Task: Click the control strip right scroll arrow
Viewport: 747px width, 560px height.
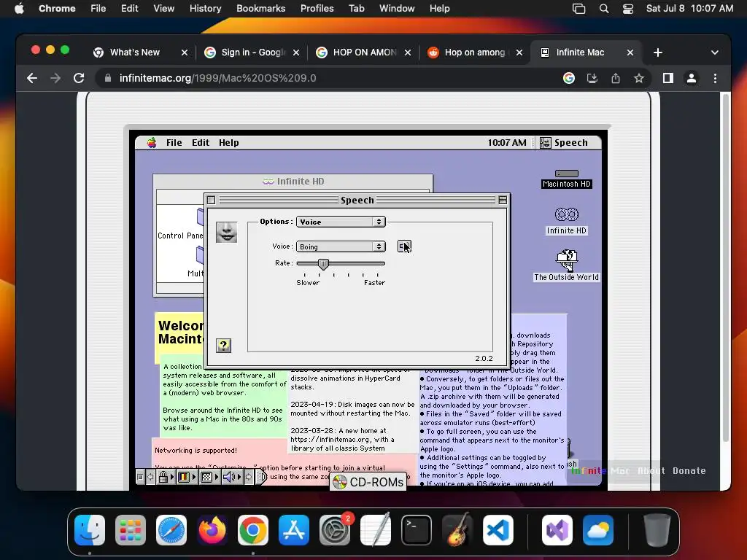Action: pos(249,477)
